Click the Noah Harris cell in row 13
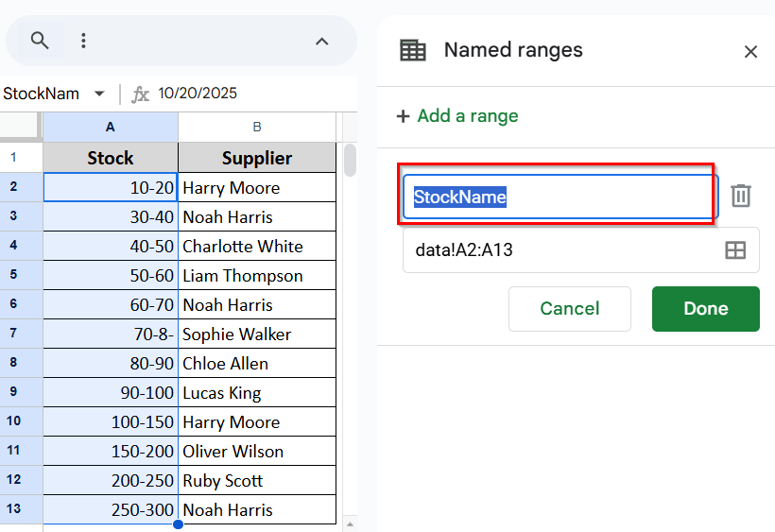The image size is (775, 532). coord(257,509)
